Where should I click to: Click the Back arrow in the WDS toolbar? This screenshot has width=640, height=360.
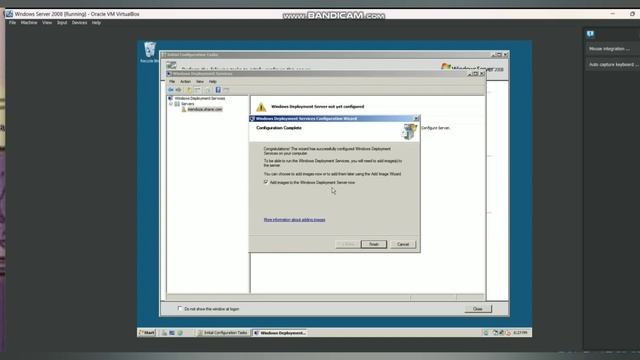171,90
